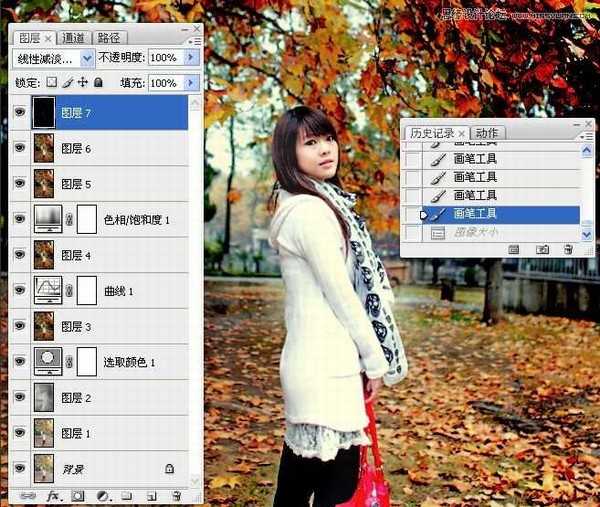Create a new layer group
This screenshot has width=600, height=507.
pyautogui.click(x=126, y=496)
